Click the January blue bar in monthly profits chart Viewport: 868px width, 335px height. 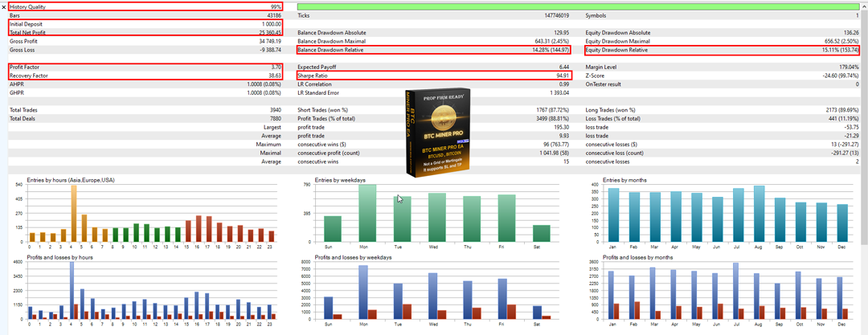click(611, 295)
